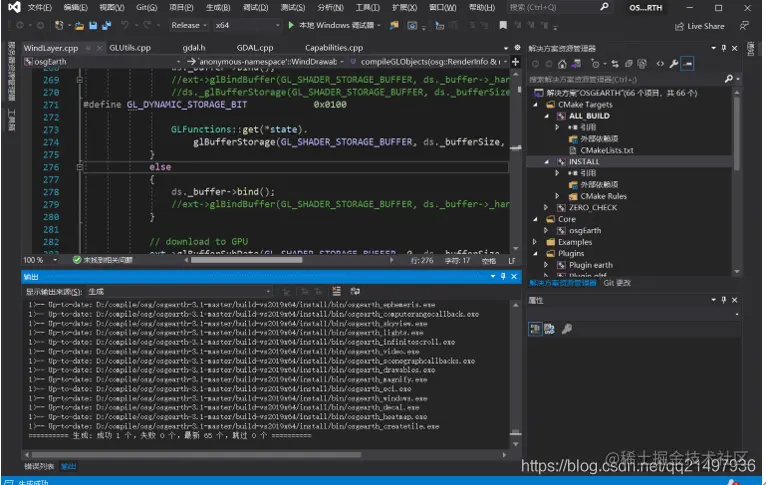Click Sync with Active Document icon
The width and height of the screenshot is (766, 485).
(615, 64)
